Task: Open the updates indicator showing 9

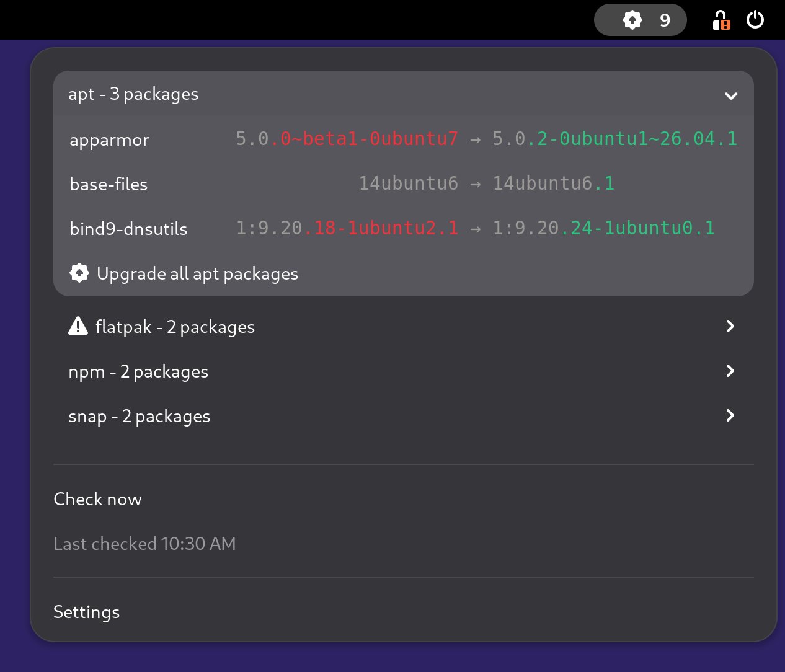Action: point(640,20)
